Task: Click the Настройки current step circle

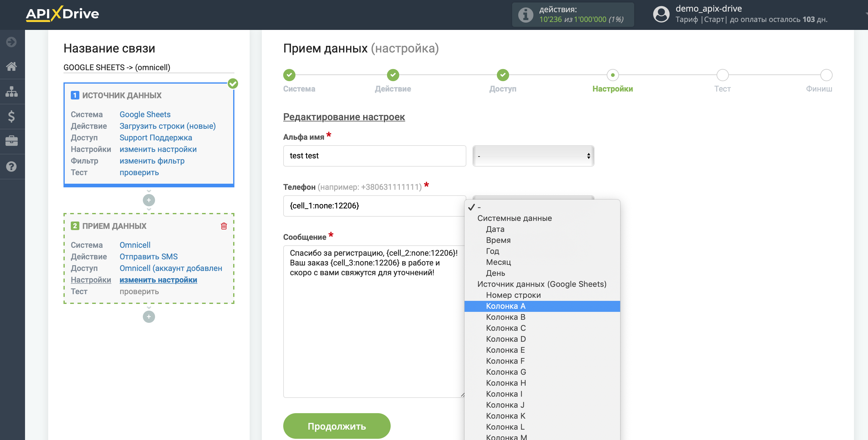Action: point(613,75)
